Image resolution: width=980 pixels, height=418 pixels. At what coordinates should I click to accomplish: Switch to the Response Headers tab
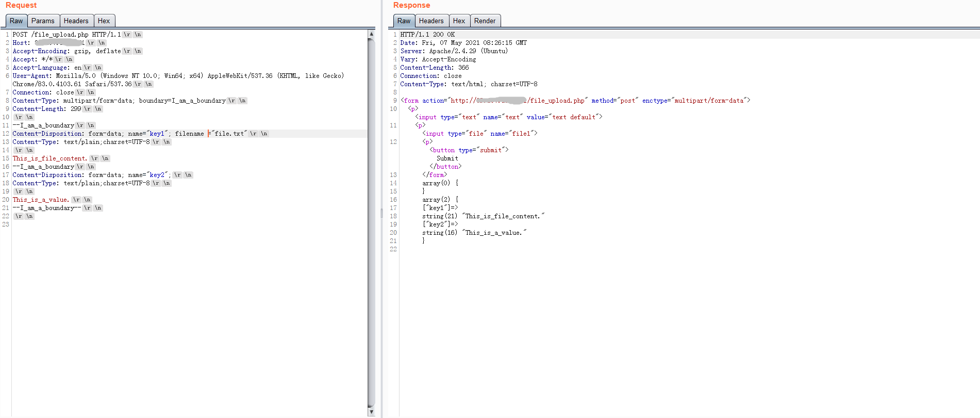point(431,21)
